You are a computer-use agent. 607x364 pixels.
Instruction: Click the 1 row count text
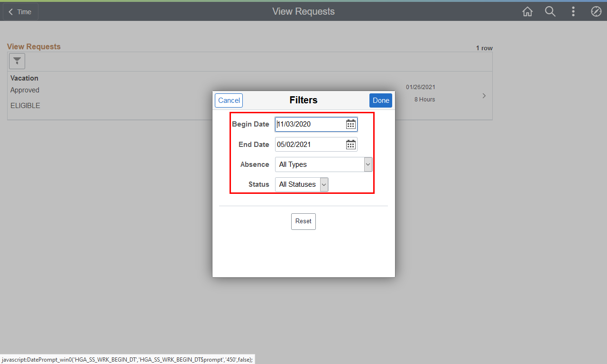point(484,48)
